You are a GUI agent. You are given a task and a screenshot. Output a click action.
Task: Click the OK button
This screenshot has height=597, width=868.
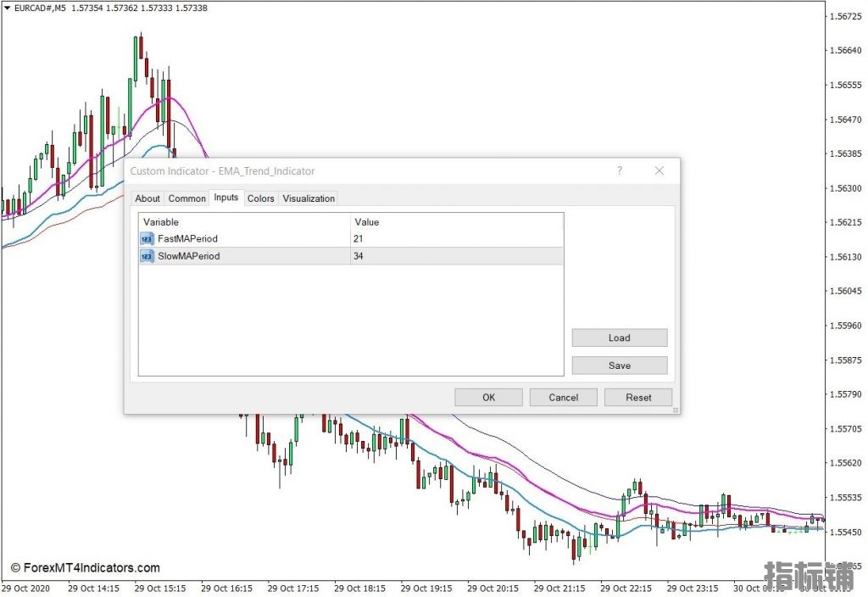click(x=488, y=397)
